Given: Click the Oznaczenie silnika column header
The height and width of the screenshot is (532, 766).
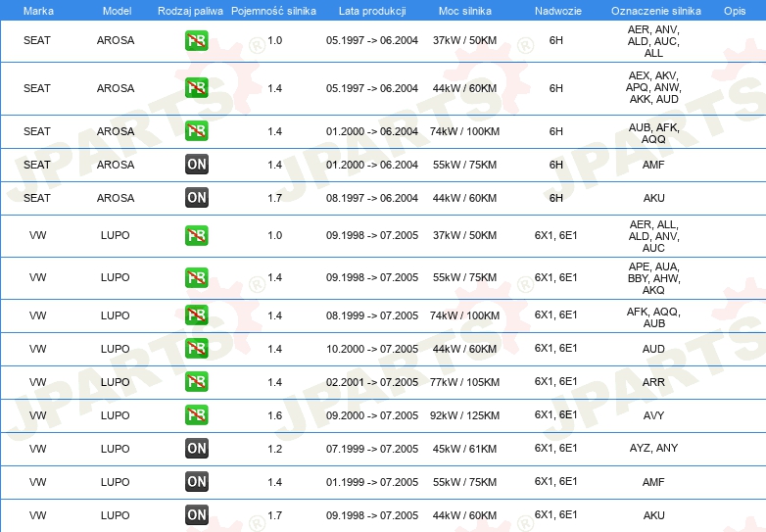Looking at the screenshot, I should (x=656, y=11).
